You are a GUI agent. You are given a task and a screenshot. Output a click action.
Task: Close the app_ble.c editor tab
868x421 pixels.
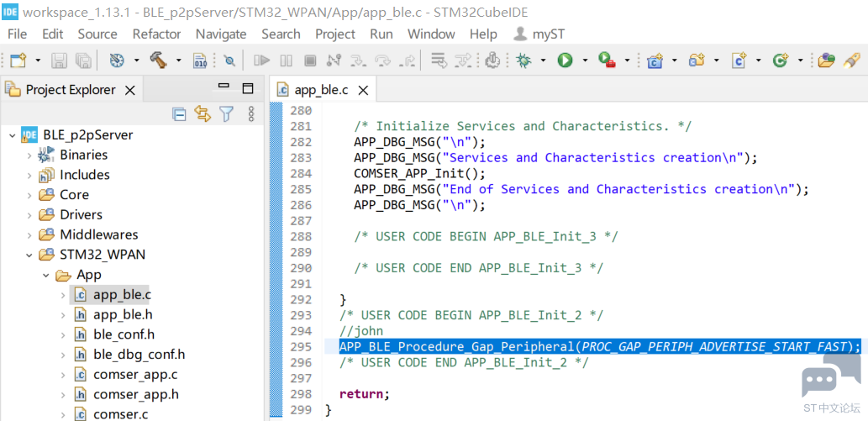tap(364, 90)
